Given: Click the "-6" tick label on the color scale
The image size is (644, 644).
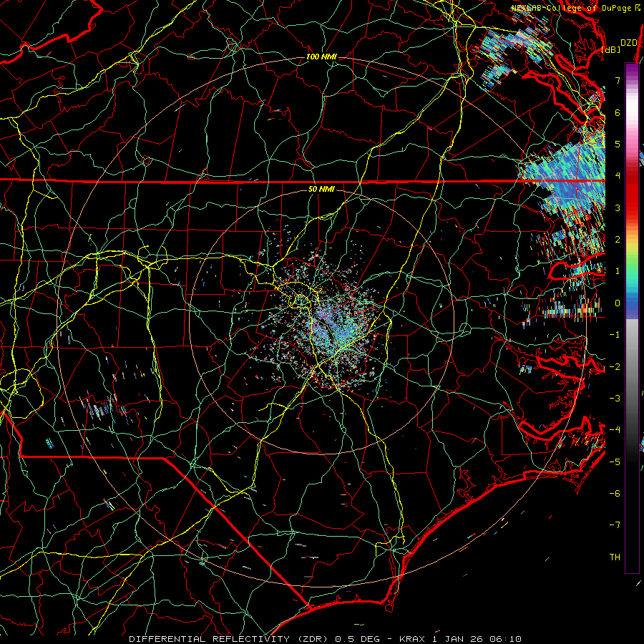Looking at the screenshot, I should click(615, 493).
